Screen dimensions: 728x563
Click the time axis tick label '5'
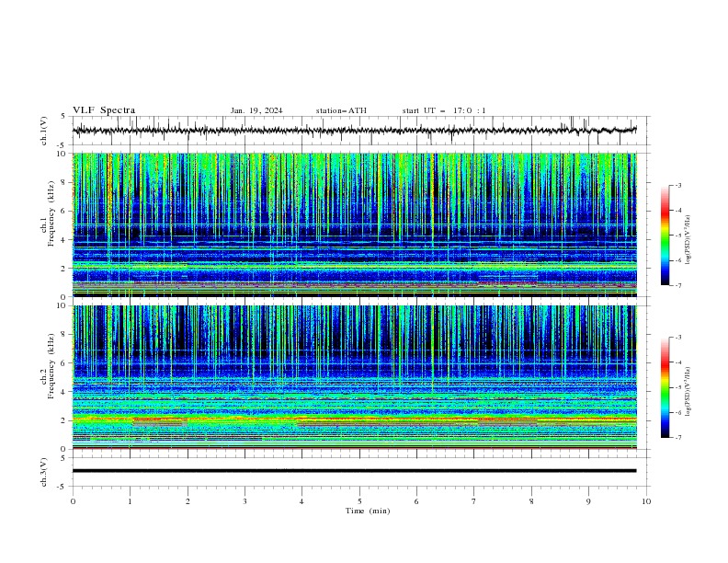(x=359, y=501)
